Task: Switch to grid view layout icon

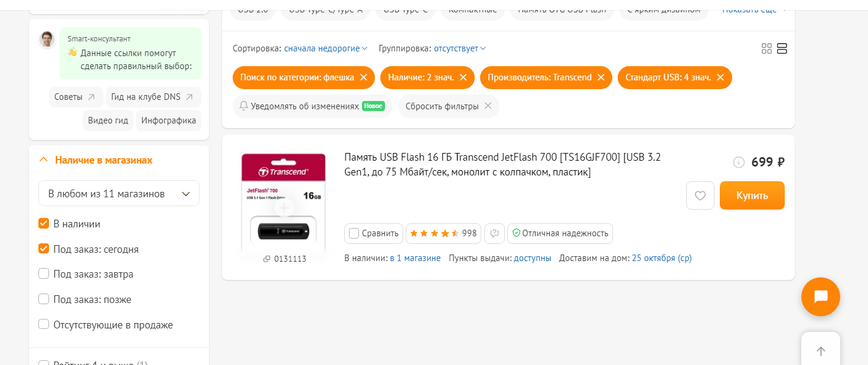Action: (x=766, y=48)
